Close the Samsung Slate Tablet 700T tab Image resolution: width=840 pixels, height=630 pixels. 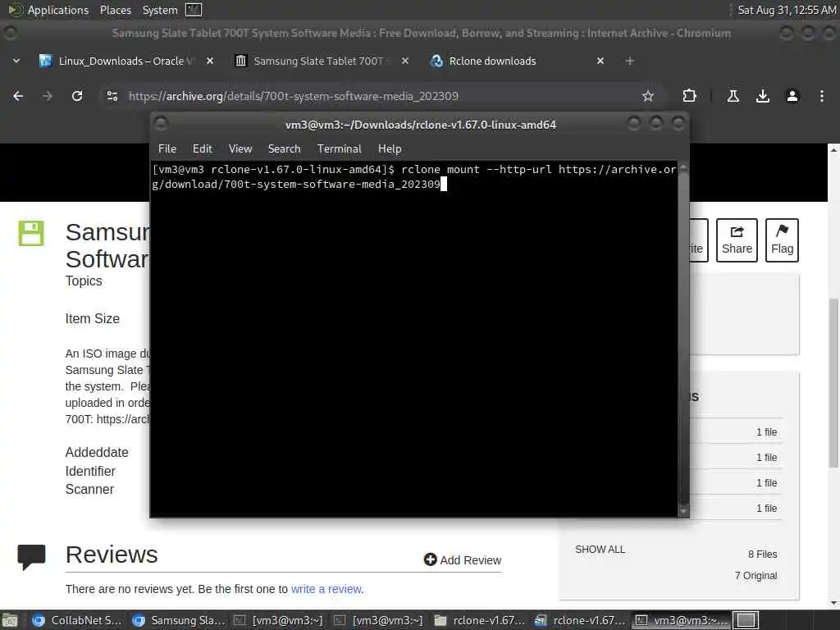[405, 61]
